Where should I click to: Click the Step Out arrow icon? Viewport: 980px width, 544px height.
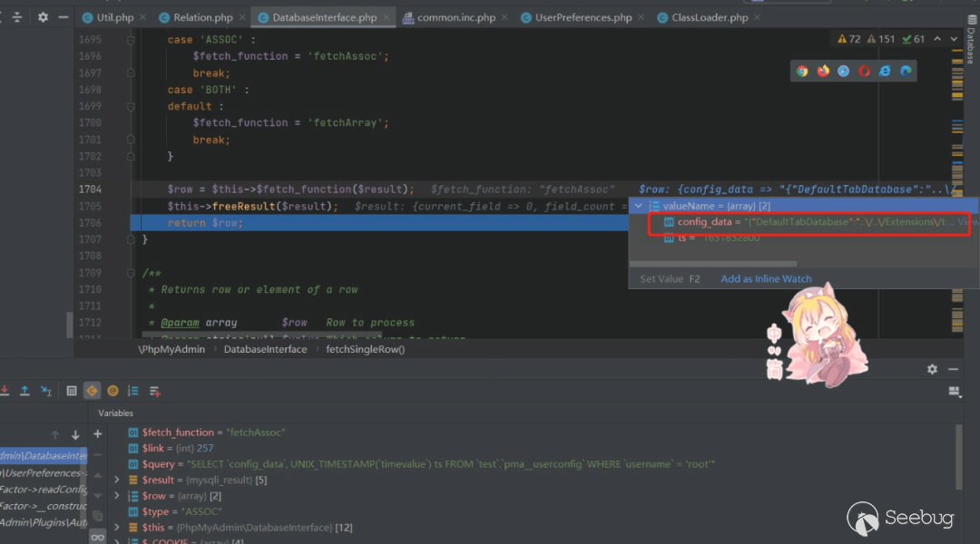(x=24, y=391)
